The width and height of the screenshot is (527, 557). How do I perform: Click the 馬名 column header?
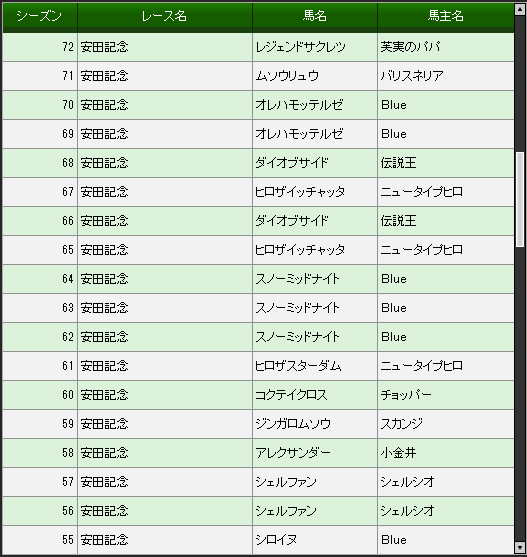pyautogui.click(x=315, y=16)
